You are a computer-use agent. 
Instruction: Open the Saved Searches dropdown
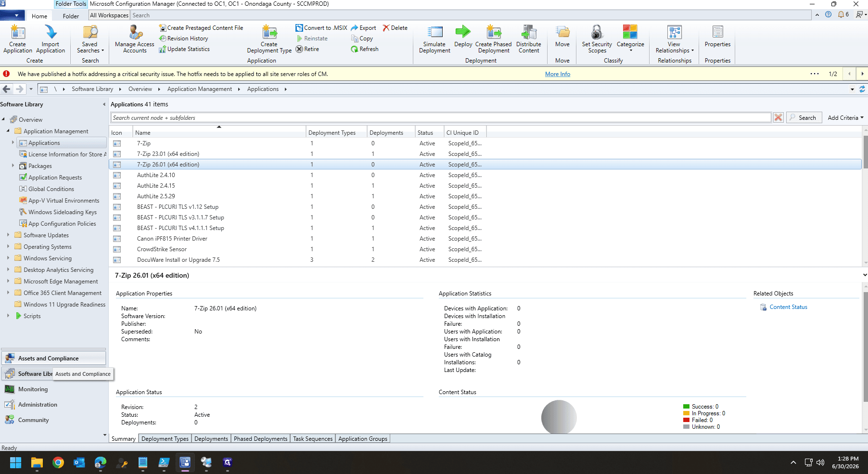pyautogui.click(x=90, y=38)
